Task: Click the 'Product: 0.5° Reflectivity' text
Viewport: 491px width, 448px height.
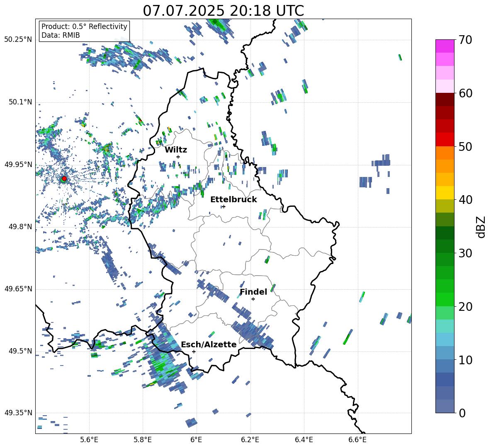Action: [84, 26]
